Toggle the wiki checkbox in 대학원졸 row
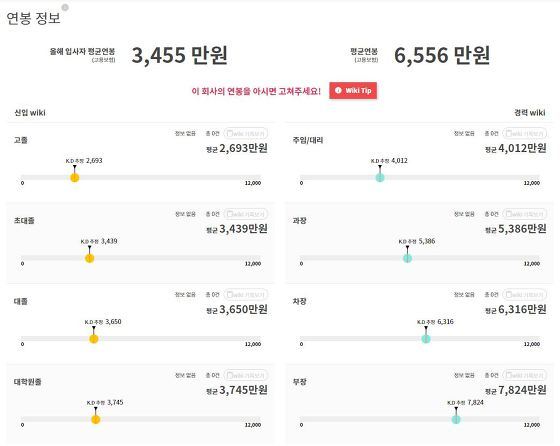The image size is (560, 446). [230, 375]
